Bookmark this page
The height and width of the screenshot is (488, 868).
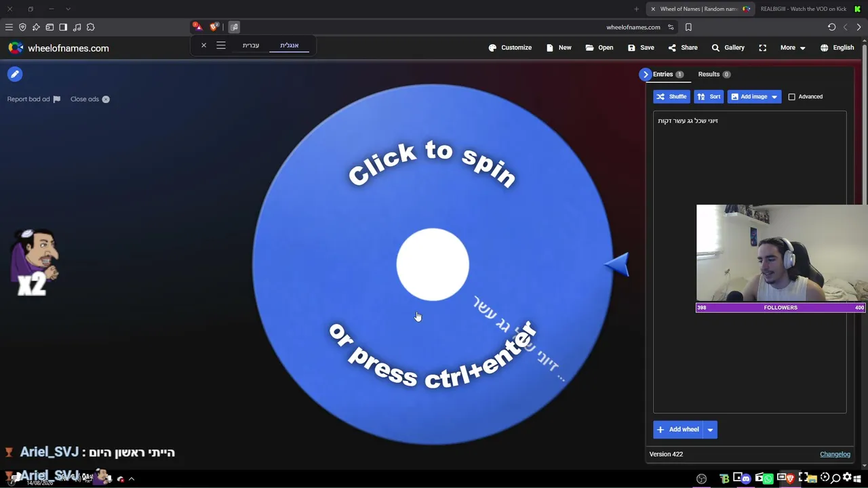pos(688,27)
